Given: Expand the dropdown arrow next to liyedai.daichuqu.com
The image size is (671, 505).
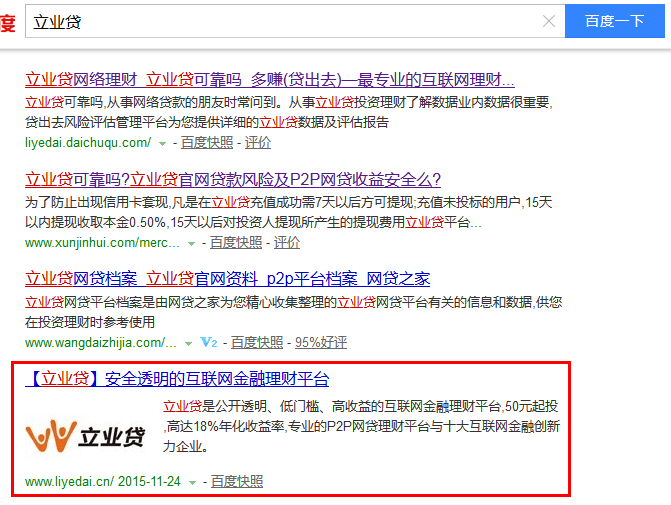Looking at the screenshot, I should click(x=163, y=143).
